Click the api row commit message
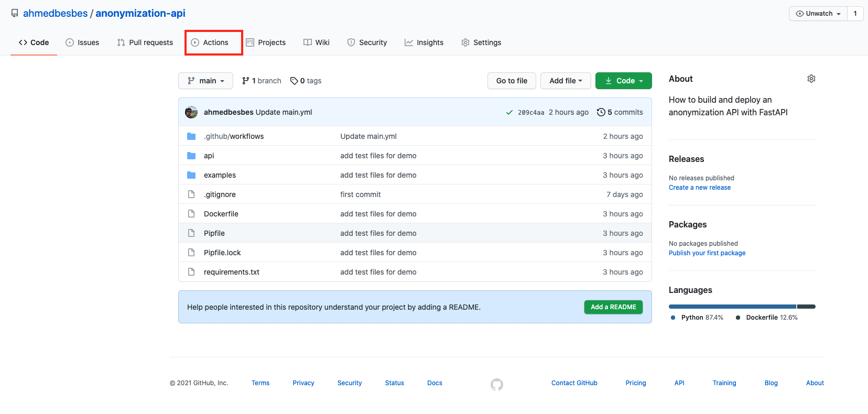 [378, 156]
